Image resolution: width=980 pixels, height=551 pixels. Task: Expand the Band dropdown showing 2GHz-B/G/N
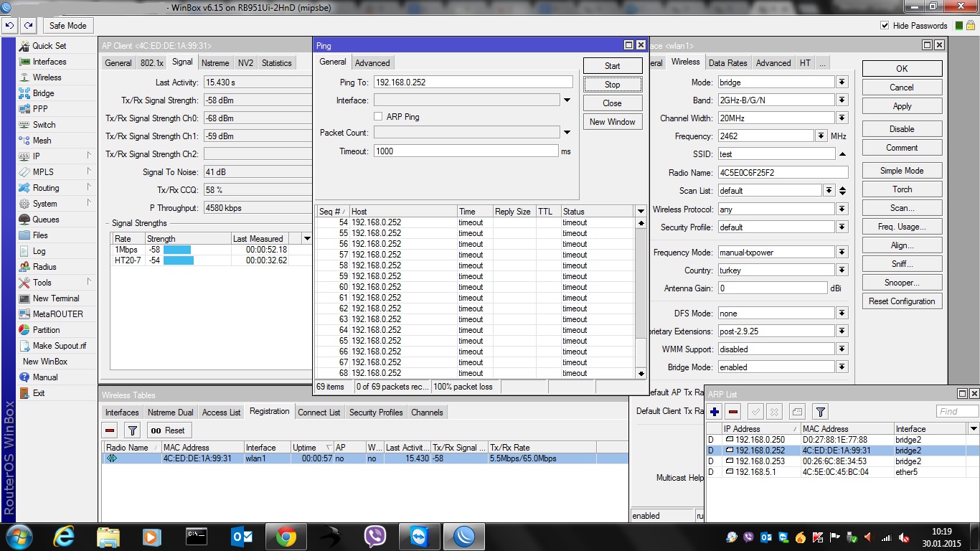pos(842,100)
